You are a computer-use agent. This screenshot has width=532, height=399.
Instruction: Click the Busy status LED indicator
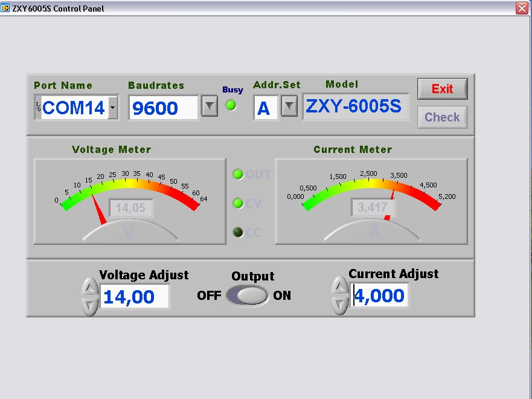(231, 105)
